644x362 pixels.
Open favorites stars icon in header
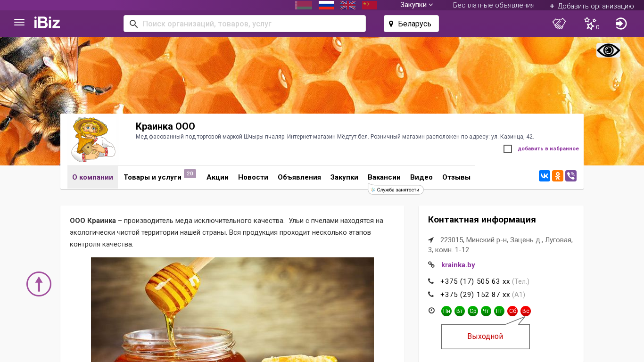(x=591, y=24)
